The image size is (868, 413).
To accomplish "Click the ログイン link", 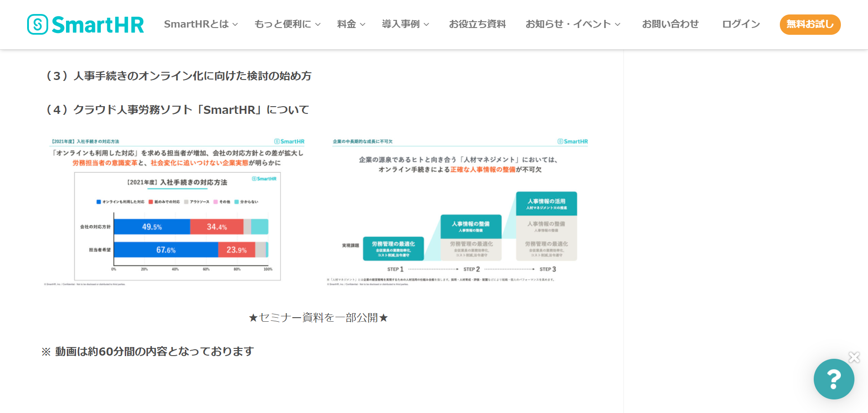I will click(x=741, y=24).
